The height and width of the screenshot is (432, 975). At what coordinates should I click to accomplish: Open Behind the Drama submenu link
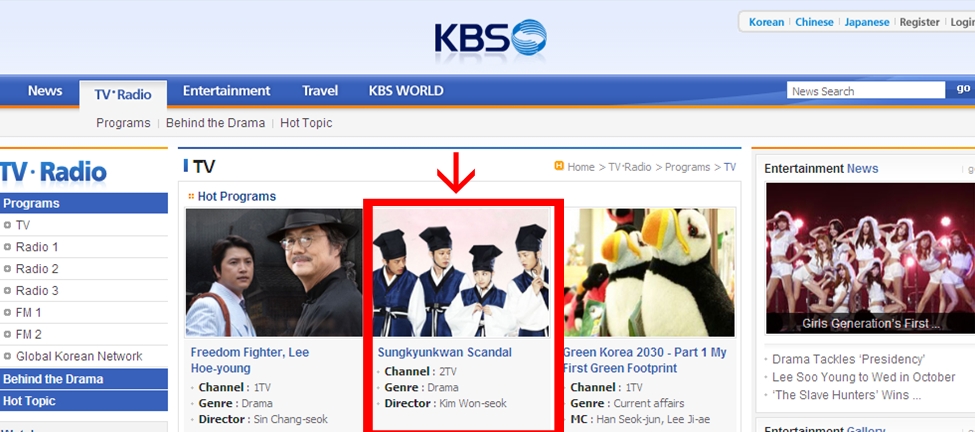click(x=215, y=123)
